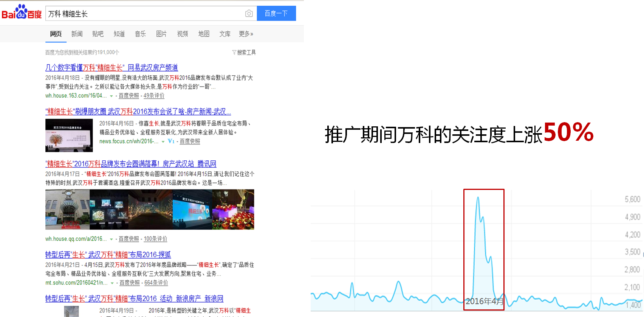Open the 664条评价 link
This screenshot has width=644, height=317.
156,283
